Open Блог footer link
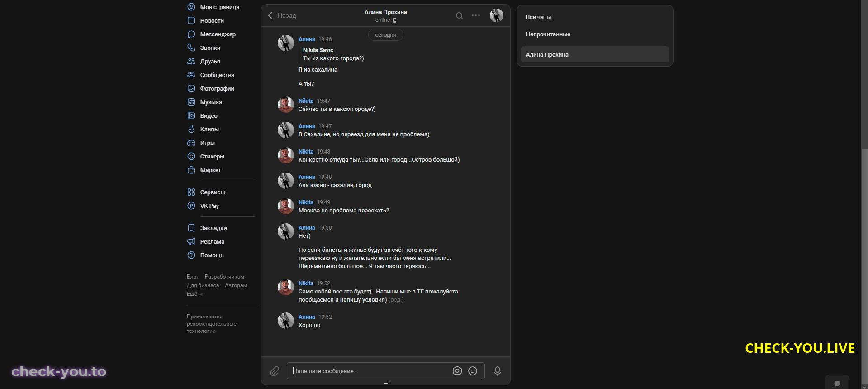This screenshot has width=868, height=389. pos(193,277)
